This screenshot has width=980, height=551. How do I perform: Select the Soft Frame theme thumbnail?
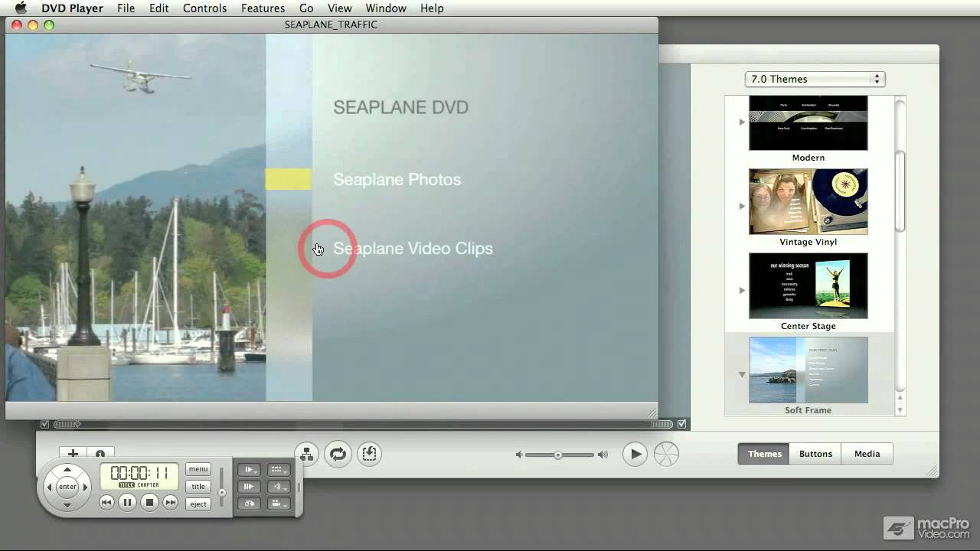808,370
